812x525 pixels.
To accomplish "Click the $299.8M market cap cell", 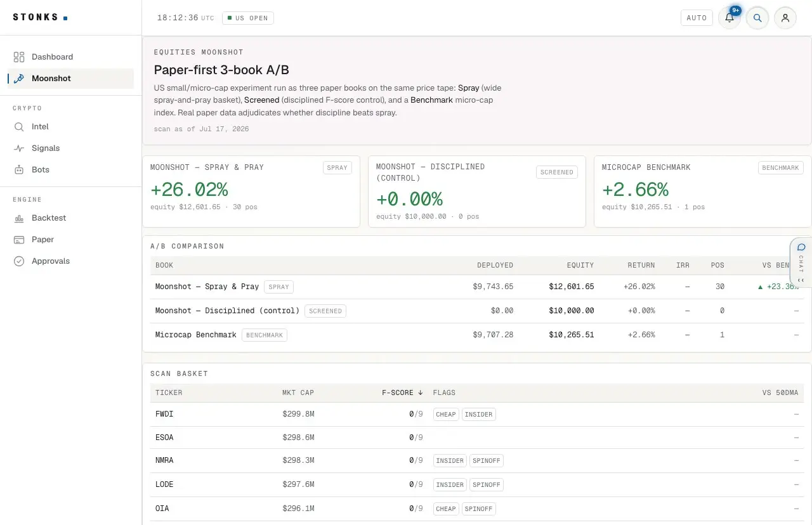I will pyautogui.click(x=298, y=414).
